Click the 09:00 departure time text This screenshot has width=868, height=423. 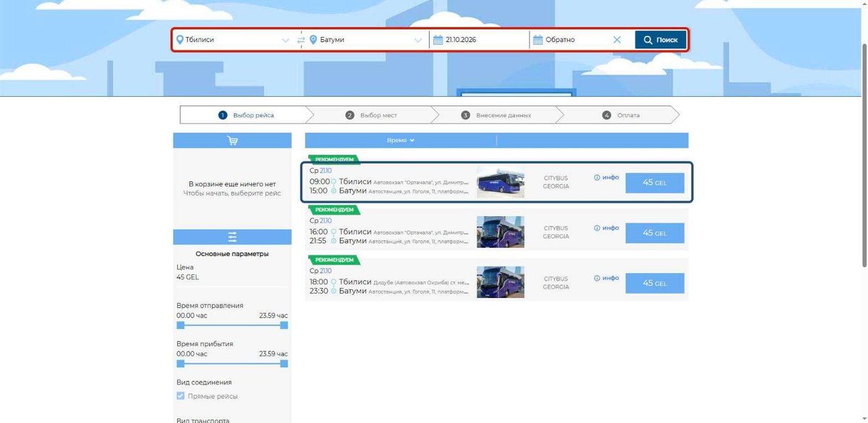tap(320, 181)
